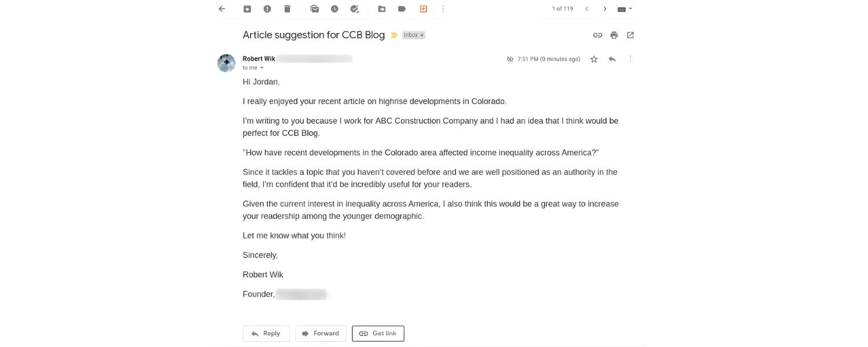Image resolution: width=868 pixels, height=347 pixels.
Task: Delete the email from Robert Wik
Action: 286,8
